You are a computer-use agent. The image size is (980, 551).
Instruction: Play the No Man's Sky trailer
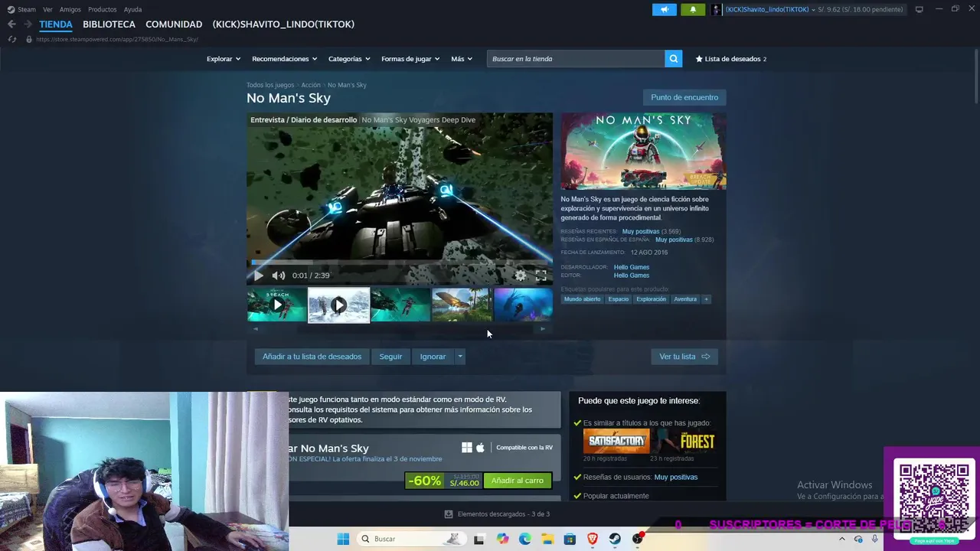point(258,275)
